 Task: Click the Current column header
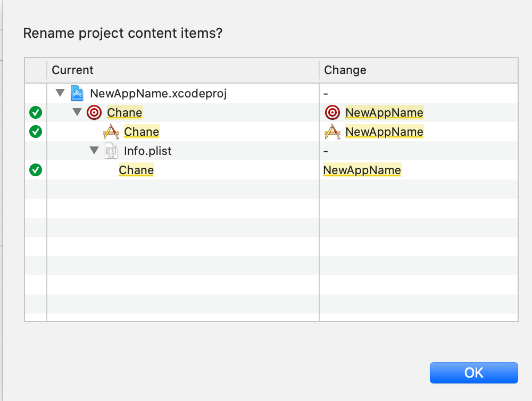pos(73,70)
